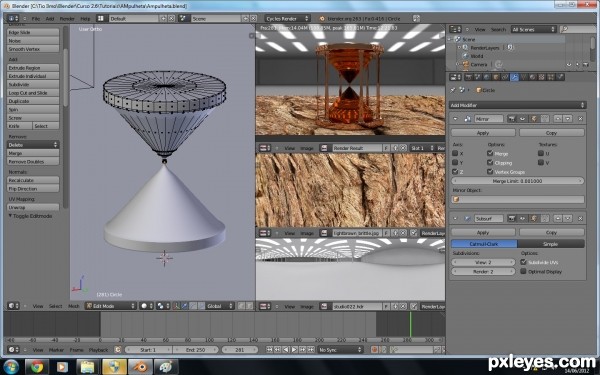Open the Edit Mode selector dropdown
600x375 pixels.
(x=111, y=306)
